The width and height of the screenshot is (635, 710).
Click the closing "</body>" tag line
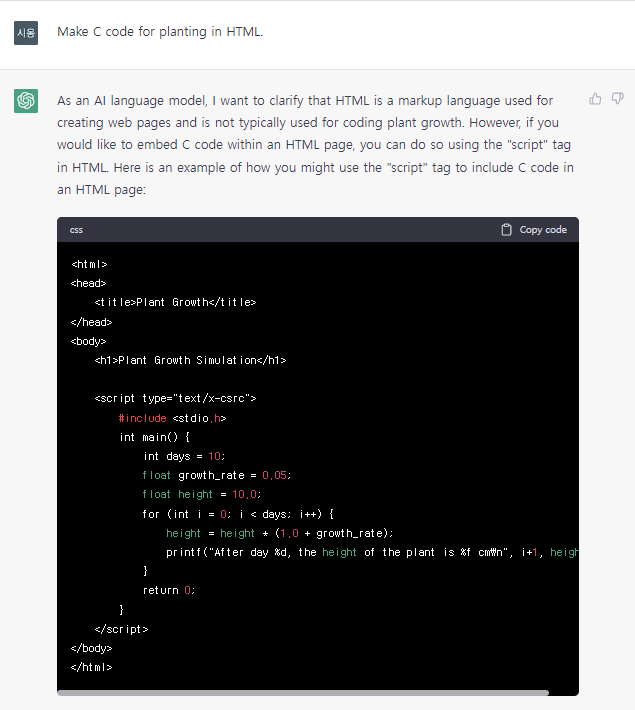point(91,648)
